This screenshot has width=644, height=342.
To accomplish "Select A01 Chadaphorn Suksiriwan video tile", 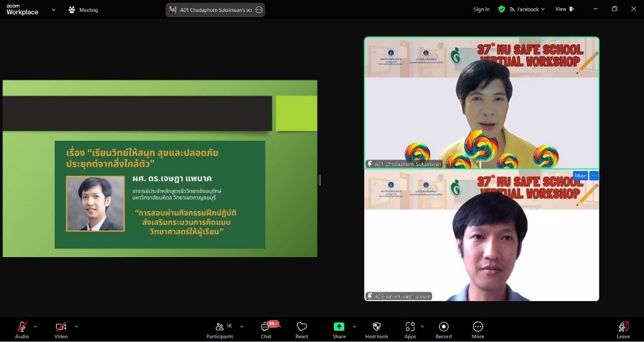I will tap(481, 102).
